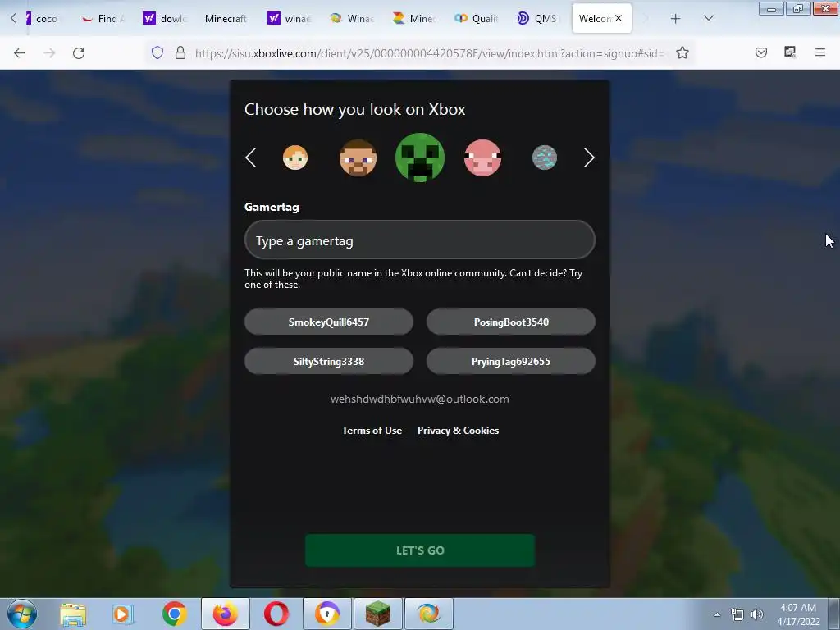The image size is (840, 630).
Task: Close the Welcome tab
Action: [619, 18]
